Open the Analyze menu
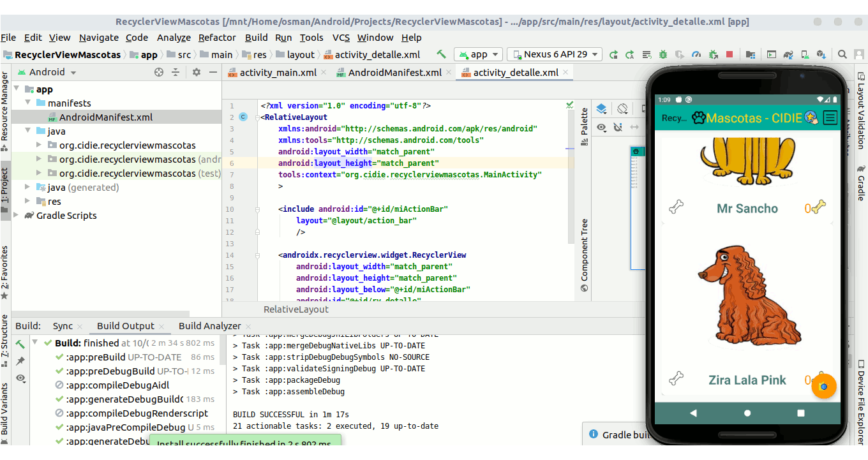The width and height of the screenshot is (868, 460). tap(174, 38)
